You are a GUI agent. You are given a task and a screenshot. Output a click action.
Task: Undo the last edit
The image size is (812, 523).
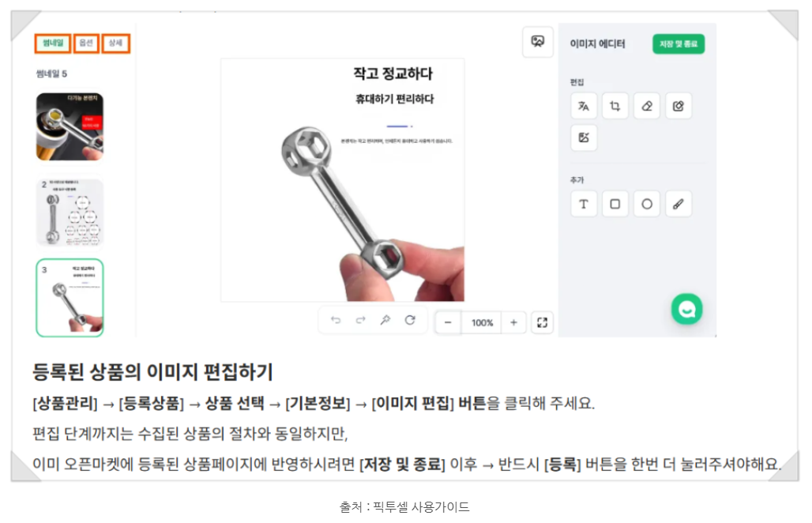click(x=336, y=321)
